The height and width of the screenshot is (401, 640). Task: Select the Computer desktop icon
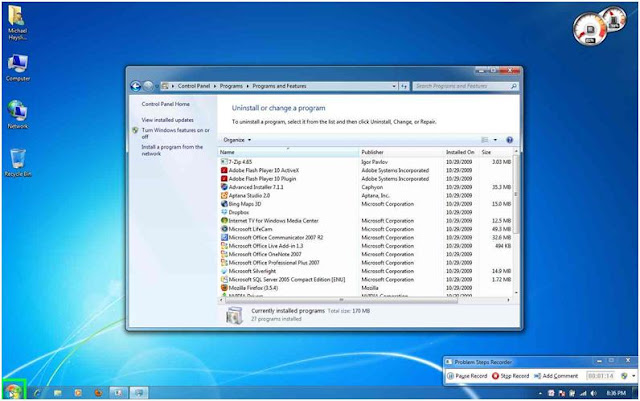coord(18,68)
